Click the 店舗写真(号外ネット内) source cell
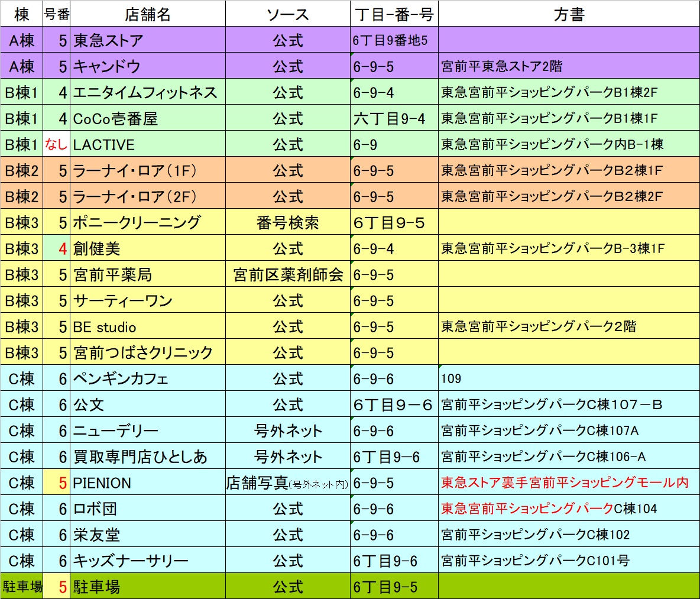Viewport: 700px width, 599px height. click(x=288, y=482)
